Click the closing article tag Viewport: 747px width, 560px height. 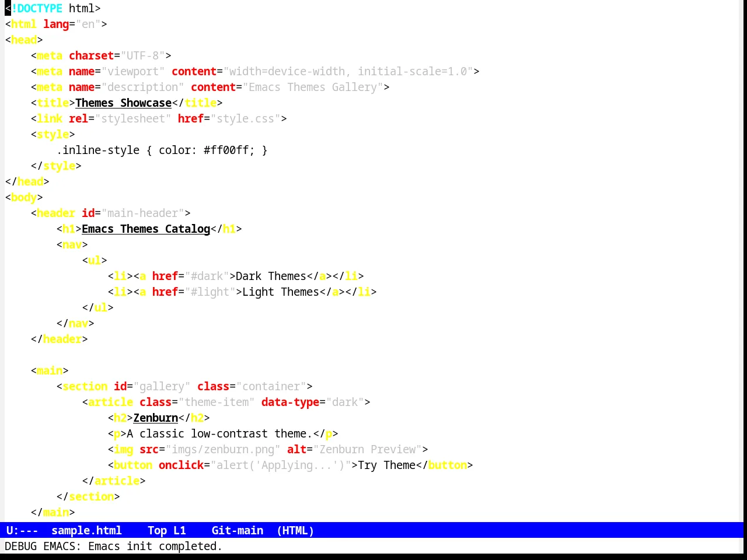coord(114,481)
